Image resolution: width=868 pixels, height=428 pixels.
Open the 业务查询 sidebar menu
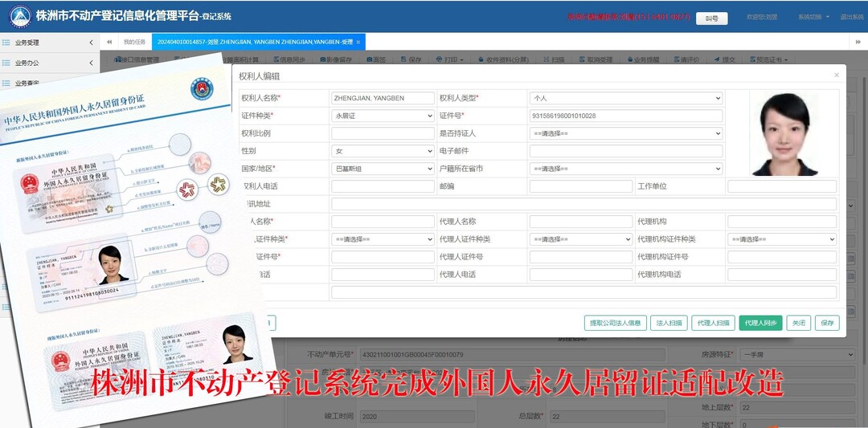pyautogui.click(x=27, y=84)
